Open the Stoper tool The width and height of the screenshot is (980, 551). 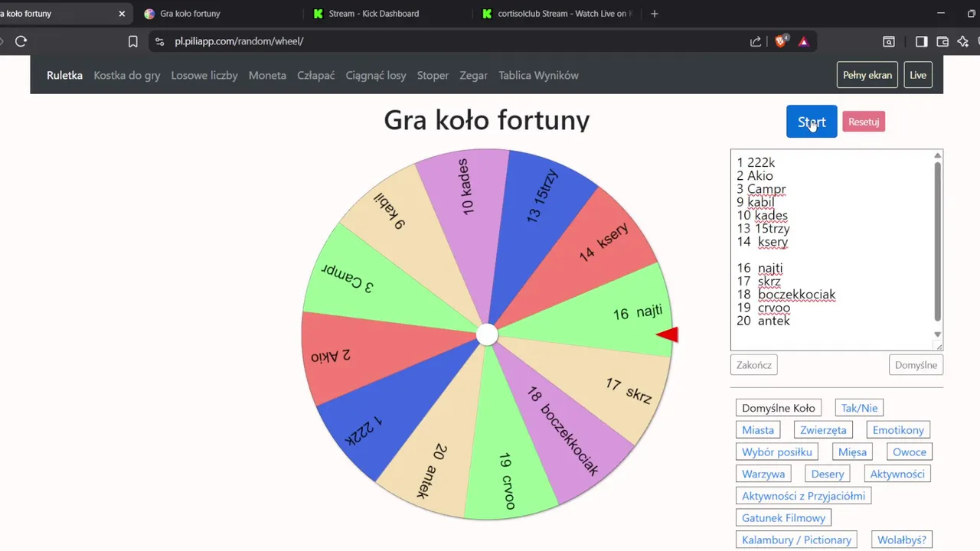433,75
